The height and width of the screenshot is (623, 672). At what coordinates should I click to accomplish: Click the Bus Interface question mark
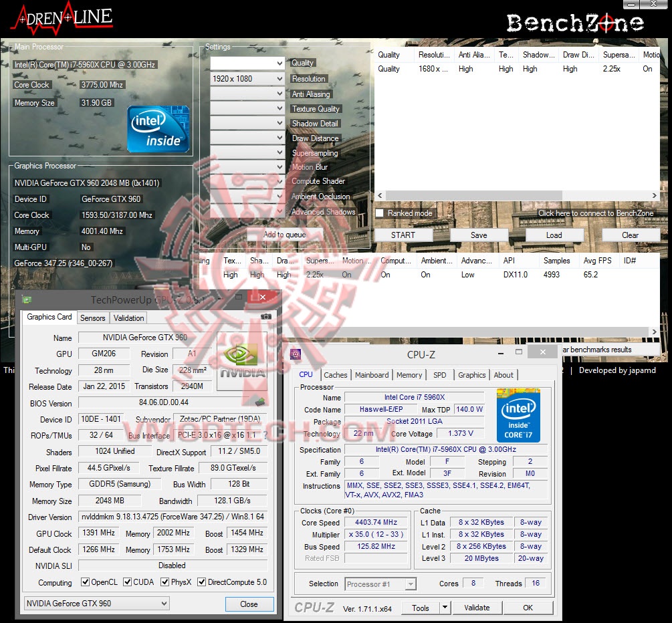pyautogui.click(x=265, y=435)
